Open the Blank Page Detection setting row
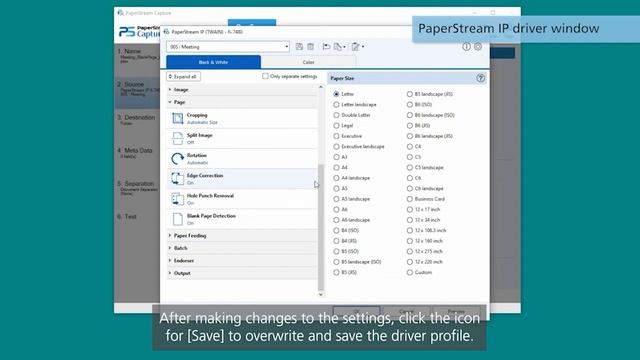Viewport: 640px width, 360px height. coord(242,219)
